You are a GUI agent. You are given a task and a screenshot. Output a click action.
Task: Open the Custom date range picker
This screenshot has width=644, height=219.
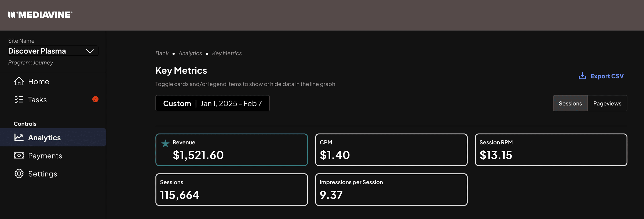[x=212, y=103]
